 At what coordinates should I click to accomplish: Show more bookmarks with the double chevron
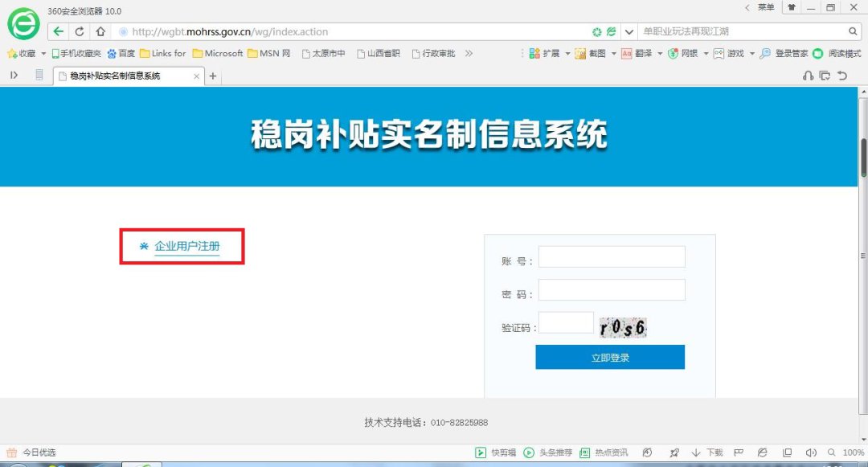[469, 54]
